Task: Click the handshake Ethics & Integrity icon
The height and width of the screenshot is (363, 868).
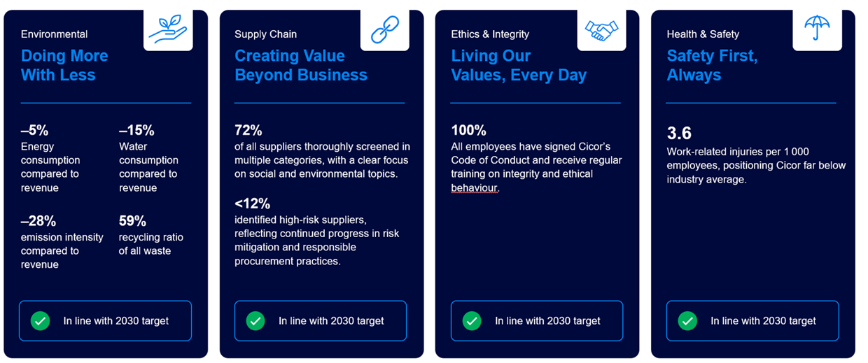Action: pos(601,30)
